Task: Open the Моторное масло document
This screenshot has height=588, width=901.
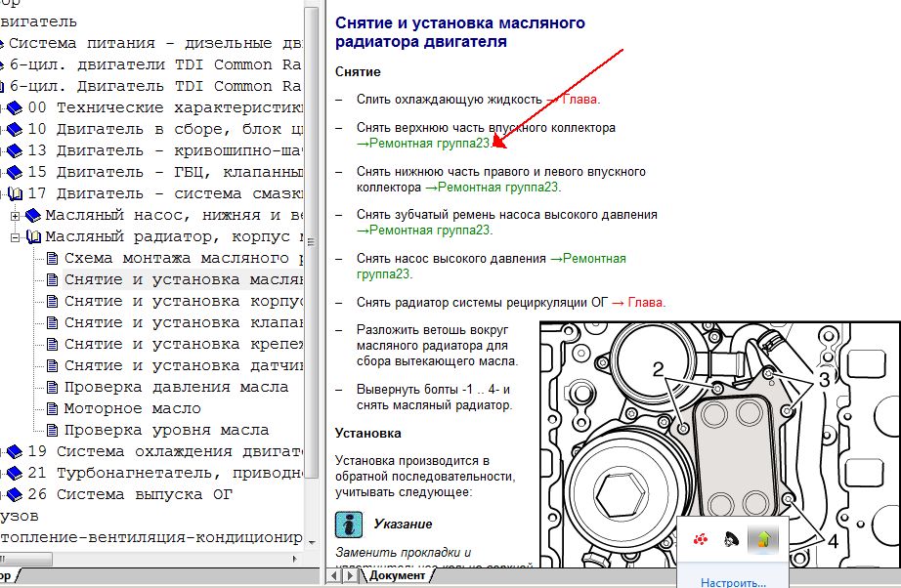Action: [x=132, y=409]
